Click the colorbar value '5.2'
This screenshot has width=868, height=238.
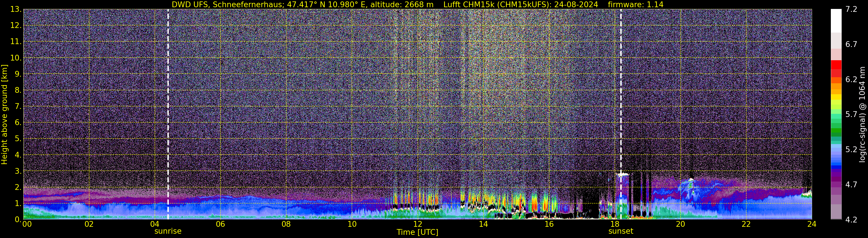click(x=851, y=150)
